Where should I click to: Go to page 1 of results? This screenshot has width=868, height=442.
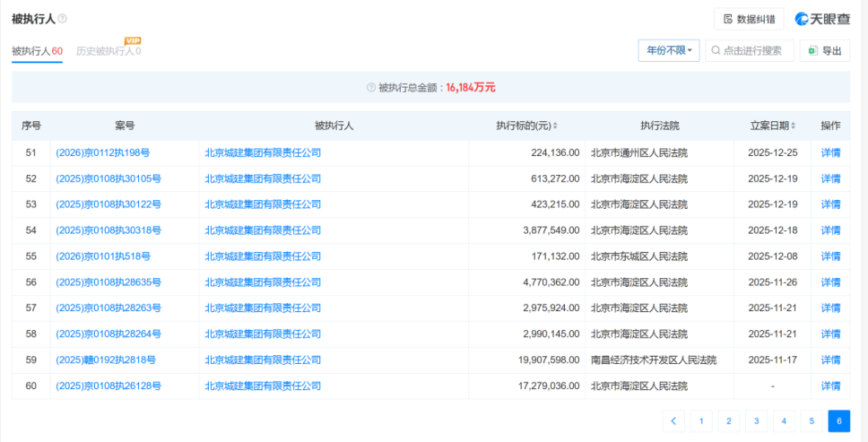click(x=701, y=421)
